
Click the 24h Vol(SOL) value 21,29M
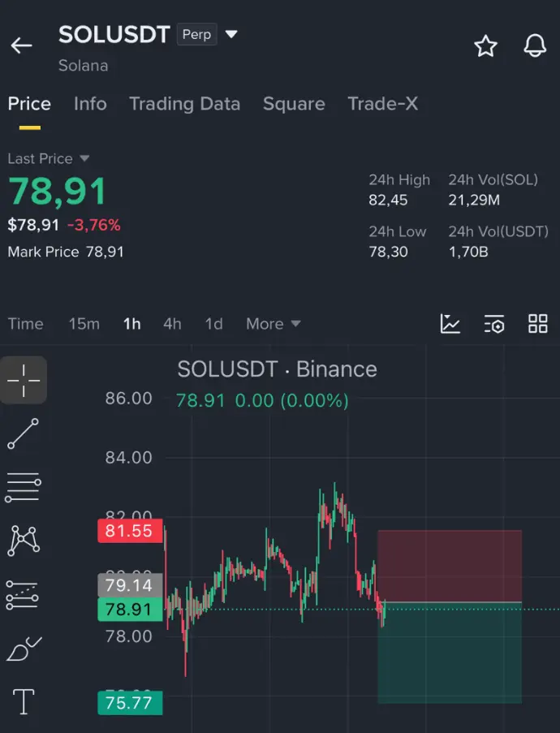[474, 200]
